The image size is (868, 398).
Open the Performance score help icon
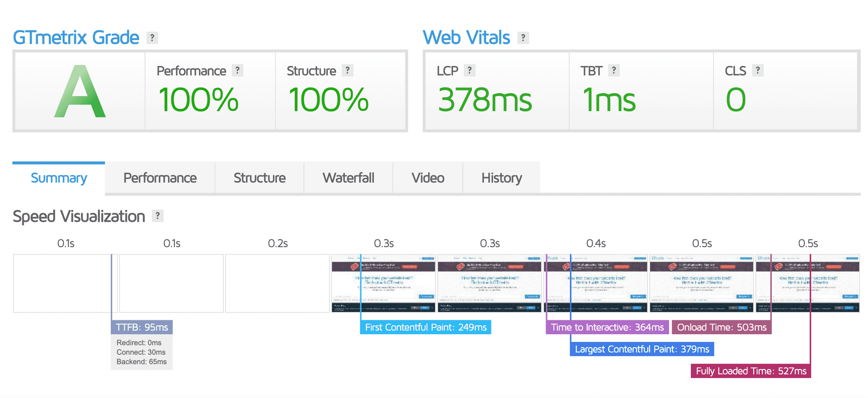pos(237,71)
